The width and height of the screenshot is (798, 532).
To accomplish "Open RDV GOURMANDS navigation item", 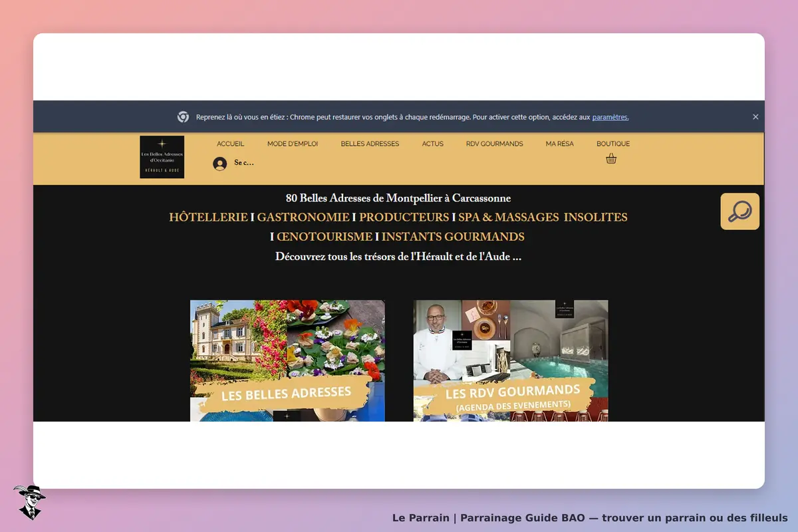I will [x=495, y=144].
